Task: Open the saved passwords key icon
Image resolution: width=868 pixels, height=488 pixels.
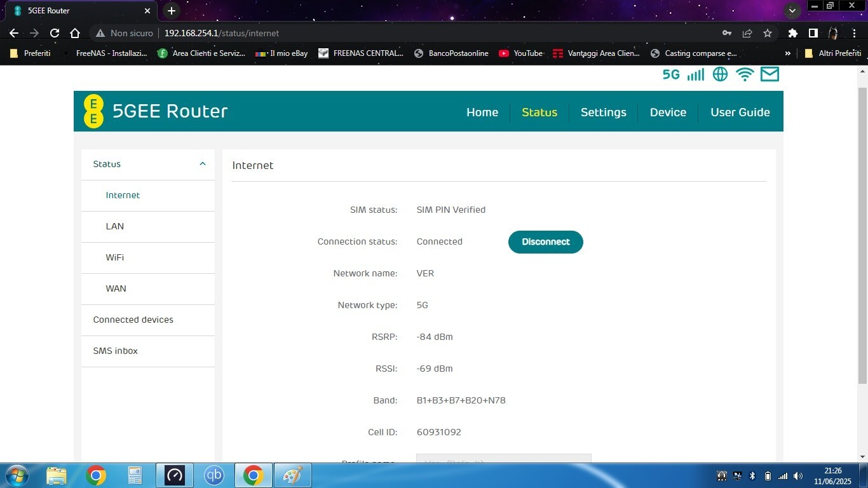Action: pos(727,33)
